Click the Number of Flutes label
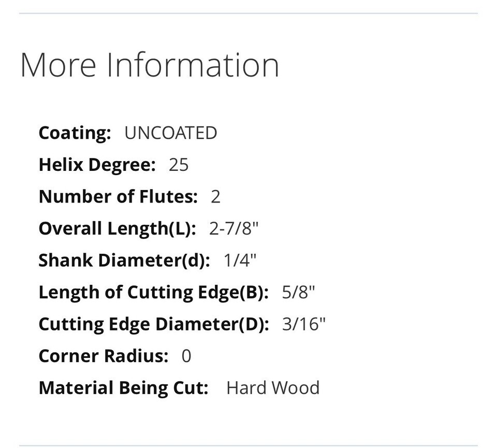This screenshot has height=448, width=497. click(x=118, y=197)
